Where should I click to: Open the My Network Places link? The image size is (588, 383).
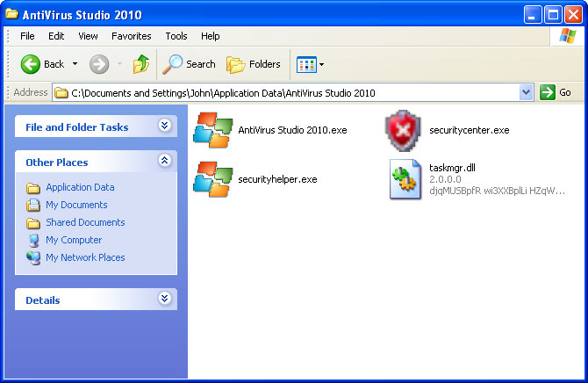tap(85, 257)
